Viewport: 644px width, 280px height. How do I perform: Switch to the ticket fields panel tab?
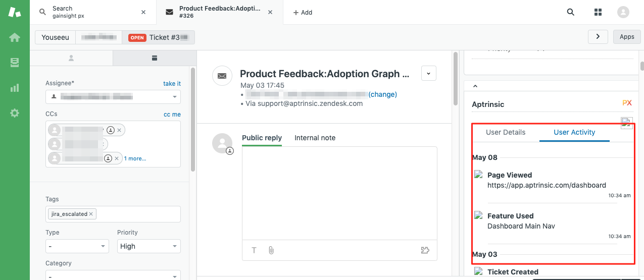point(154,58)
